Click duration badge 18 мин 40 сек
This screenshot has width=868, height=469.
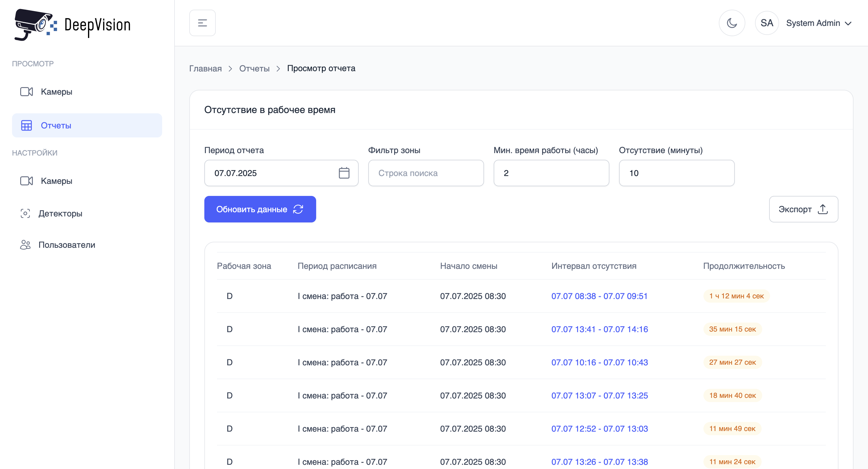[x=732, y=395]
